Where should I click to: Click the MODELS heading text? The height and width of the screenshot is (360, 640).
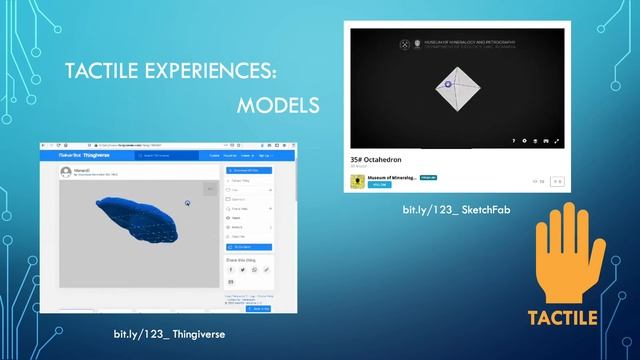pyautogui.click(x=278, y=105)
